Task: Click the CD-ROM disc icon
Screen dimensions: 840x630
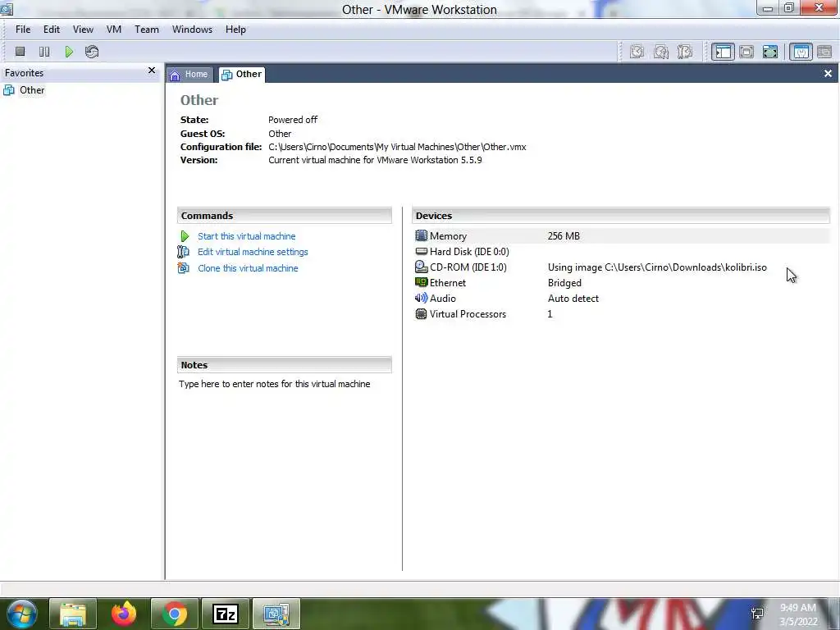Action: tap(422, 267)
